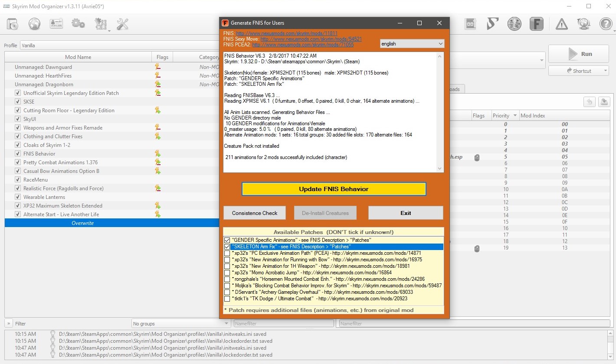Open the Install Mod from archive toolbar icon
Viewport: 616px width, 364px height.
13,24
